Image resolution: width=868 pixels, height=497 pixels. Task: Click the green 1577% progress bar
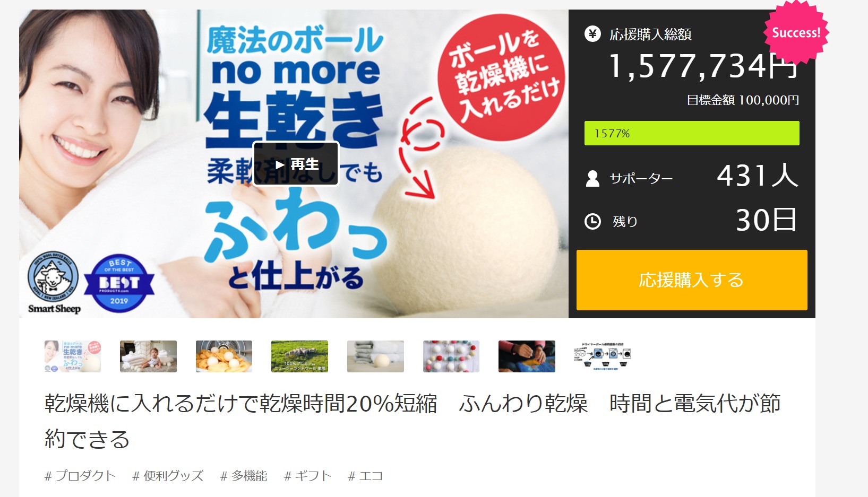pyautogui.click(x=692, y=133)
